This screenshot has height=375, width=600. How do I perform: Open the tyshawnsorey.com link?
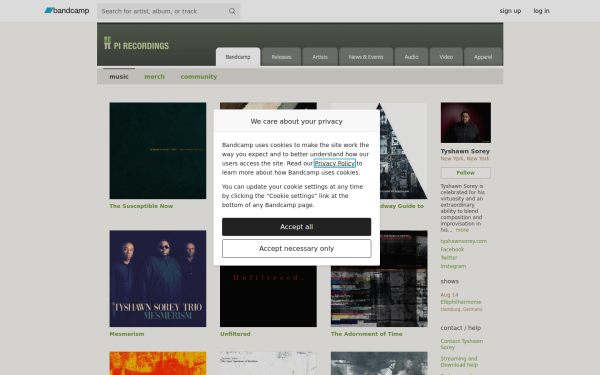coord(463,241)
